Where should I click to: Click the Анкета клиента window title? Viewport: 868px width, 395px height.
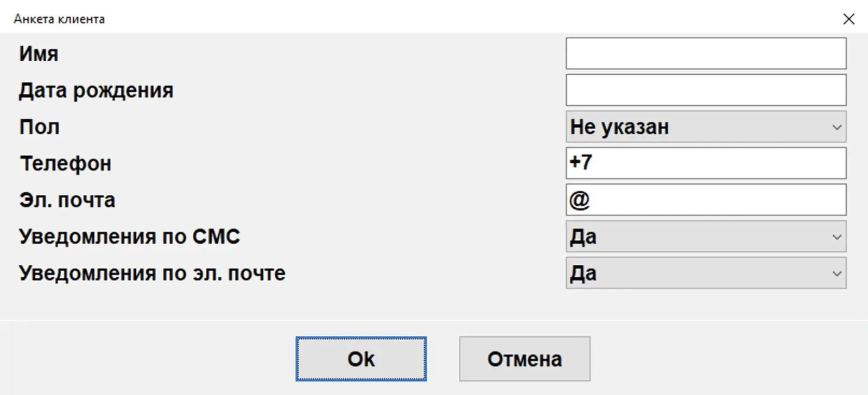pyautogui.click(x=59, y=19)
